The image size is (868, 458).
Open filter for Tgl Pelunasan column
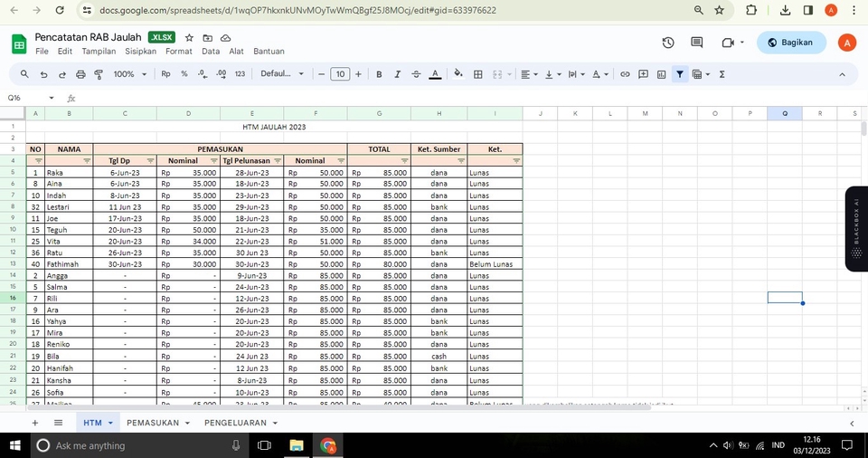click(278, 161)
